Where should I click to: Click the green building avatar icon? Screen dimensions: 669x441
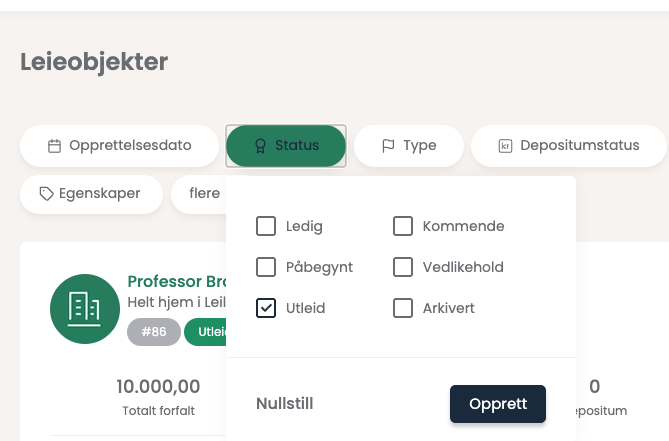[85, 308]
